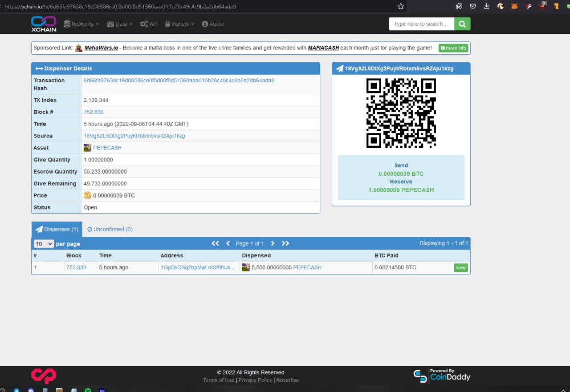The width and height of the screenshot is (570, 392).
Task: Open the Terms of Use footer link
Action: point(218,380)
